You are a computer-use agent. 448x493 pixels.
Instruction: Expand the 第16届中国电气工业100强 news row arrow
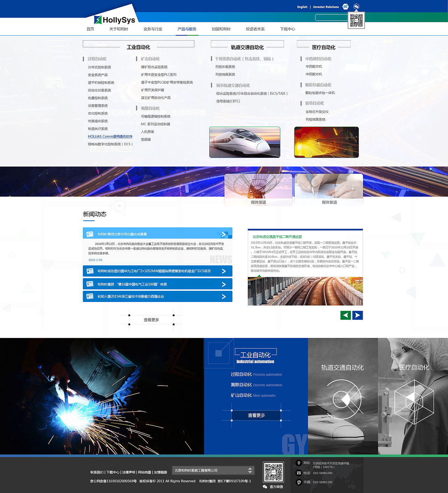(x=224, y=284)
